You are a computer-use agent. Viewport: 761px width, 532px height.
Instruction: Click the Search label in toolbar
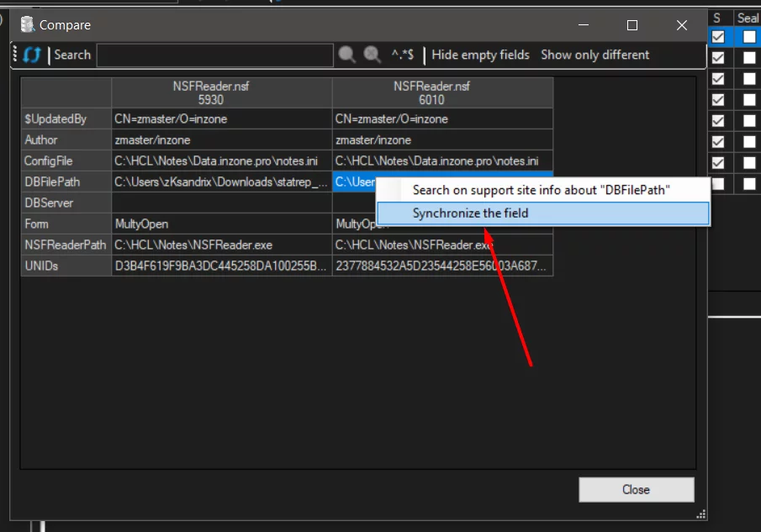72,55
